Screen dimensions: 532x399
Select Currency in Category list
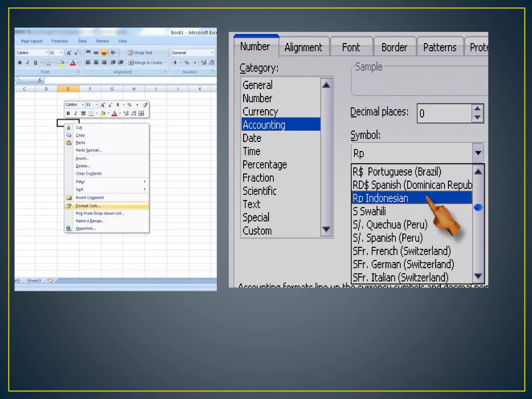260,112
